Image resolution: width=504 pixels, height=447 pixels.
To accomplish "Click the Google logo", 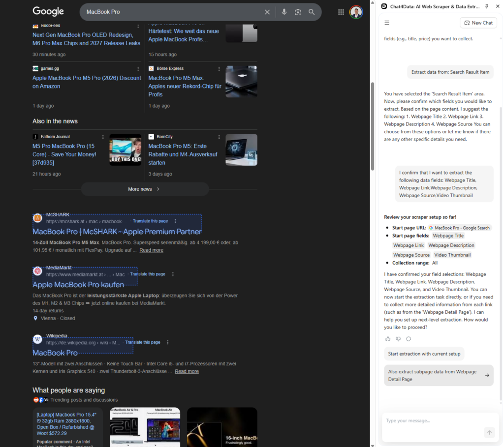I will (x=48, y=11).
